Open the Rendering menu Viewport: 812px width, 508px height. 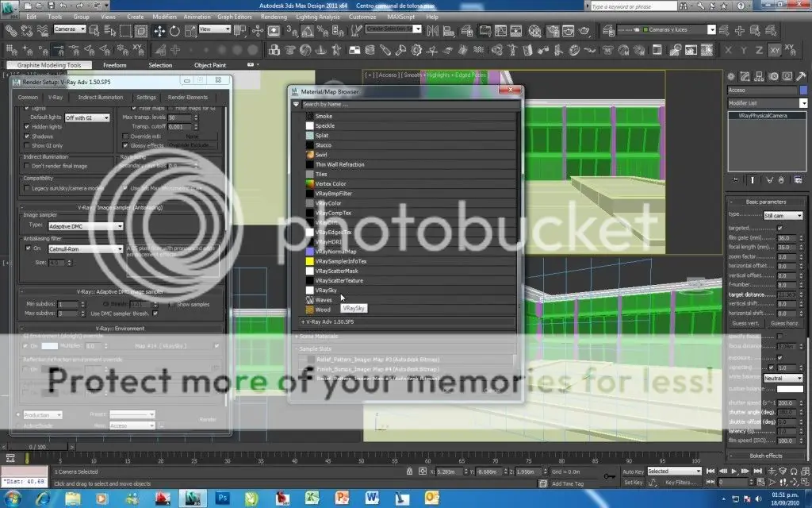[x=274, y=17]
